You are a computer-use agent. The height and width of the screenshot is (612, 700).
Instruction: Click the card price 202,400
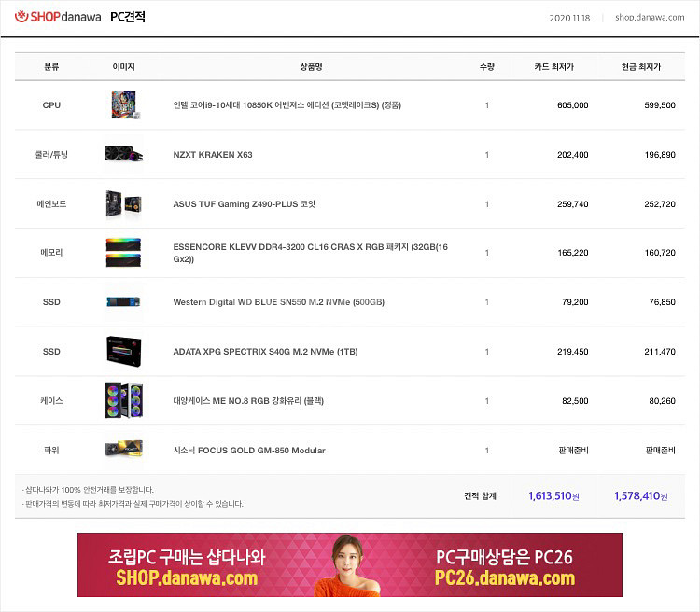[x=573, y=155]
